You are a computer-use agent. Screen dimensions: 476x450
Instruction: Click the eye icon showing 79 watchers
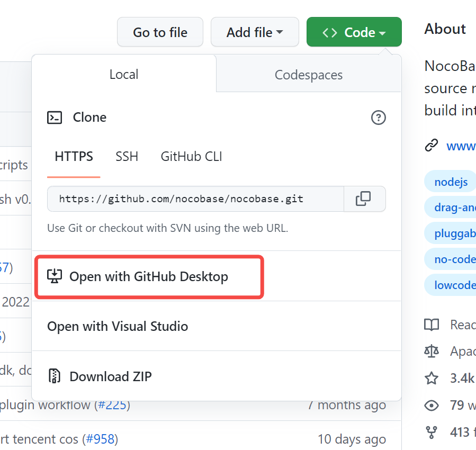[x=432, y=405]
